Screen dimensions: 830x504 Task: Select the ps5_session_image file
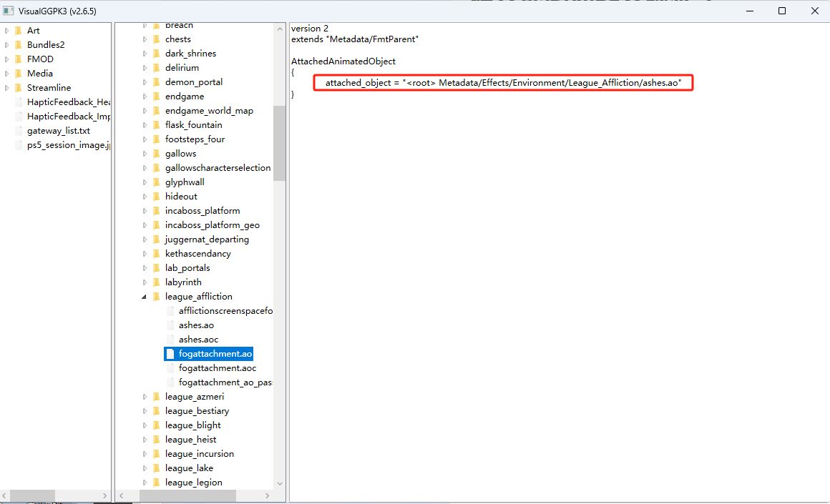68,145
